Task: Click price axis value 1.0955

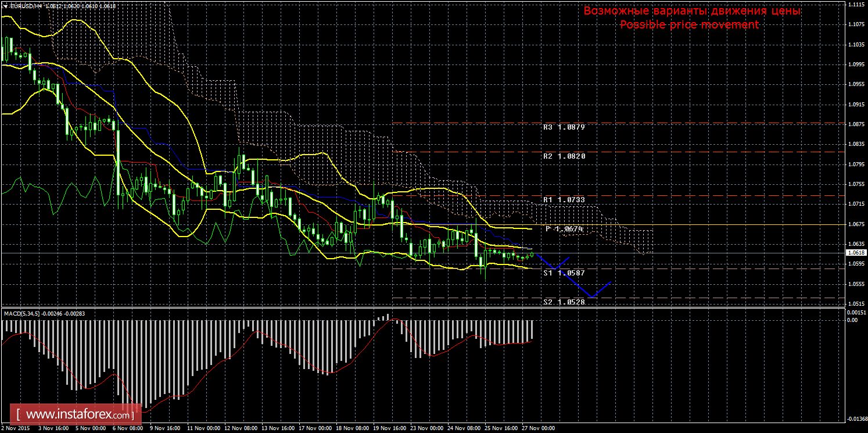Action: [856, 84]
